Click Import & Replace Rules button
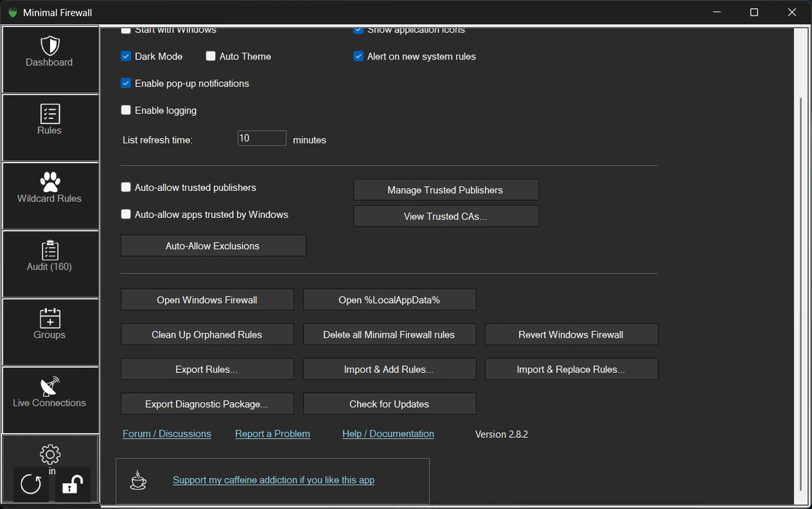This screenshot has height=509, width=812. (x=572, y=369)
